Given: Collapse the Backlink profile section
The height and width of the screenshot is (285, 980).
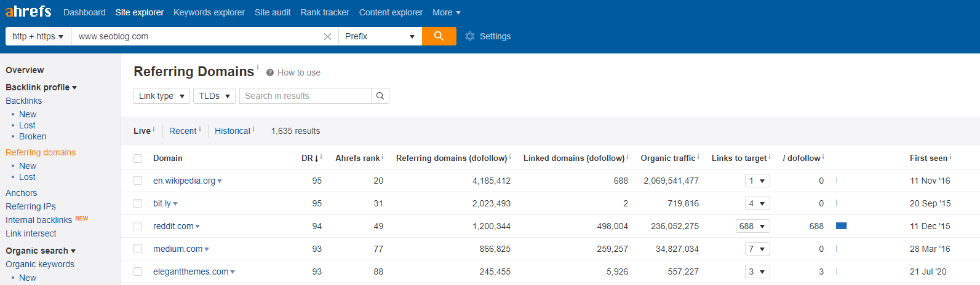Looking at the screenshot, I should pos(41,87).
